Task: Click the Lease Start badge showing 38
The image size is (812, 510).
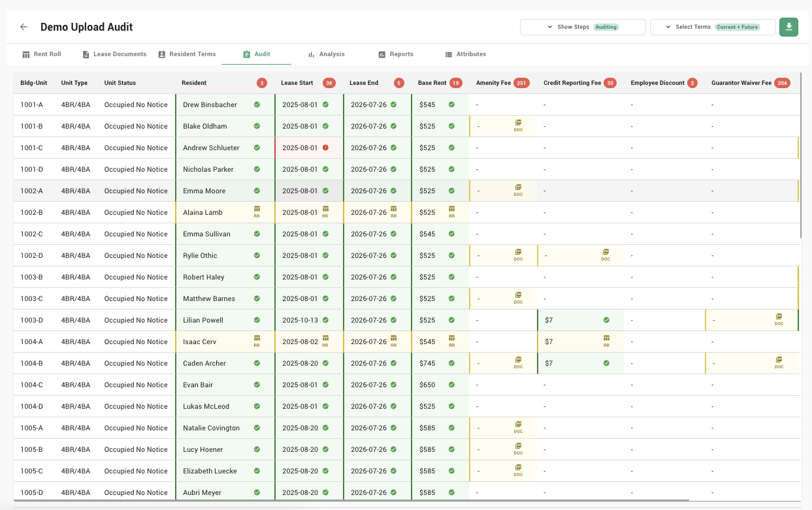Action: [329, 83]
